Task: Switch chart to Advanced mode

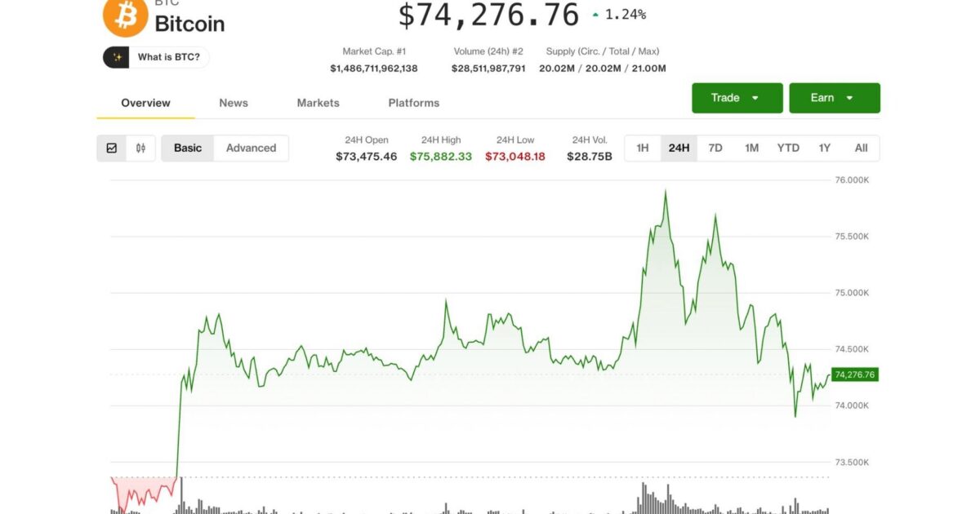Action: coord(251,148)
